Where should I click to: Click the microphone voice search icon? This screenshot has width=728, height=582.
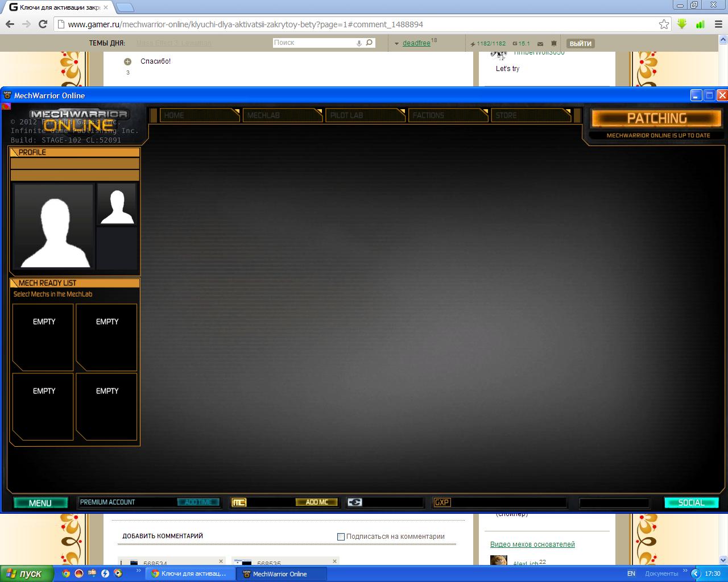(359, 43)
